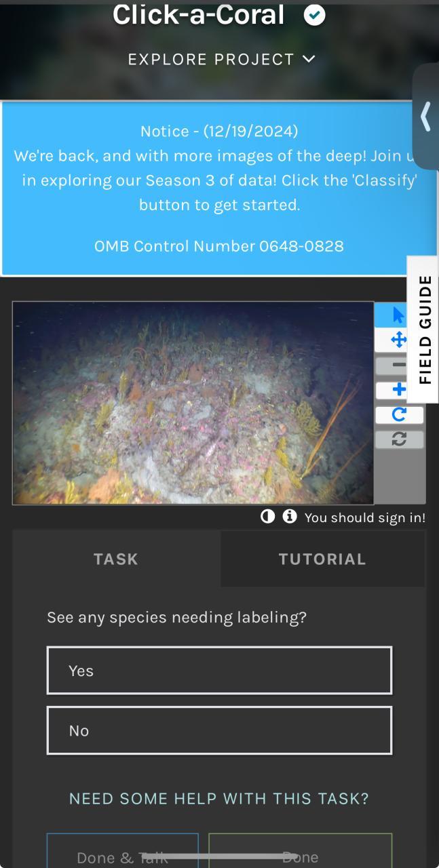
Task: Zoom out of the subject image
Action: (x=399, y=366)
